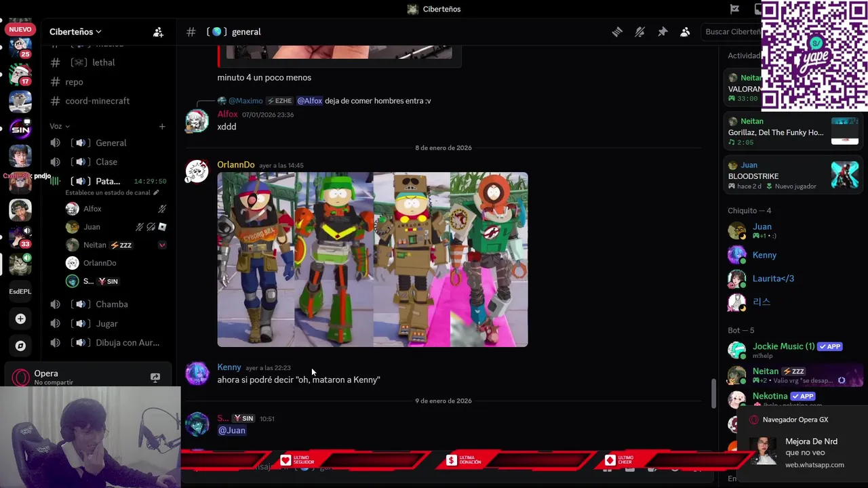Screen dimensions: 868x488
Task: Click OrlannDo's username in chat
Action: [236, 165]
